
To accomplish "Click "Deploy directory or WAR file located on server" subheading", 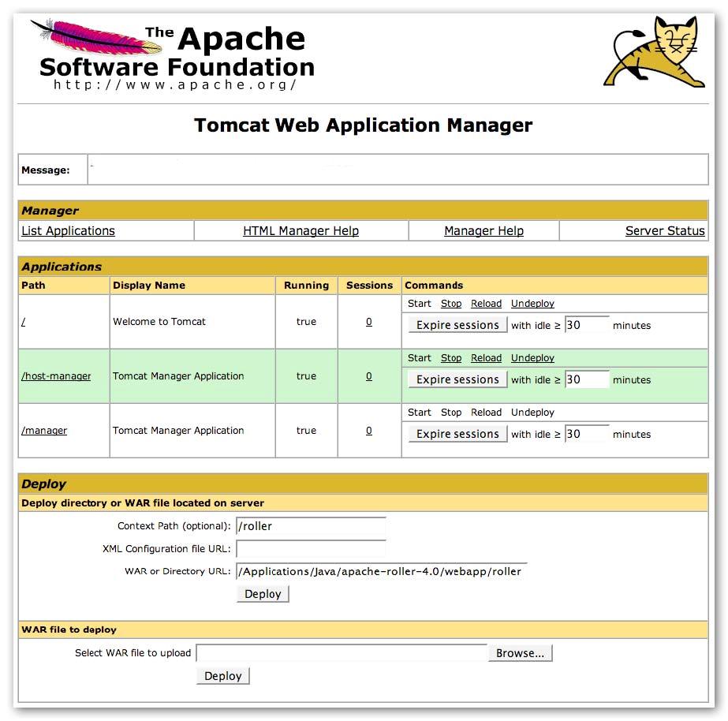I will pyautogui.click(x=143, y=502).
